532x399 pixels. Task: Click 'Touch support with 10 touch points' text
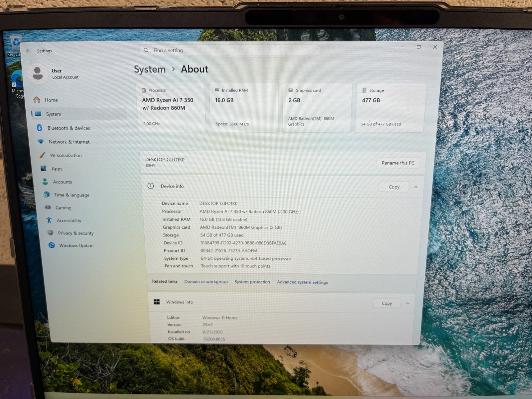[x=235, y=266]
